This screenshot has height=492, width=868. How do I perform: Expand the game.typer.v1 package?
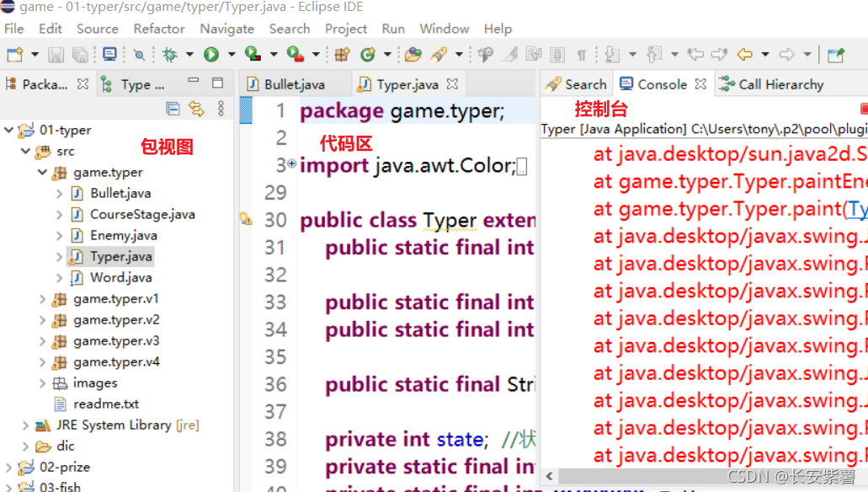click(x=43, y=299)
